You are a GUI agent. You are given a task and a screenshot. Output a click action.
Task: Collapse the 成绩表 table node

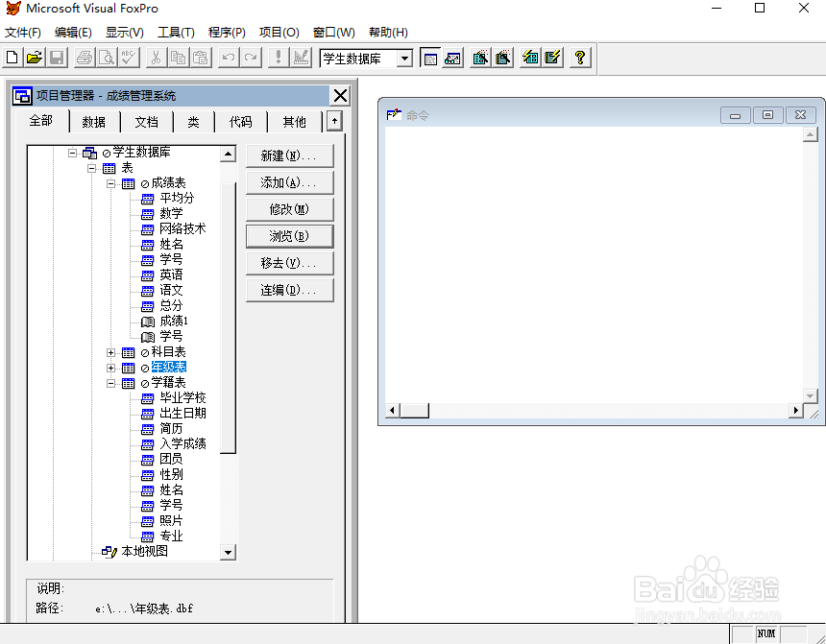[x=111, y=183]
